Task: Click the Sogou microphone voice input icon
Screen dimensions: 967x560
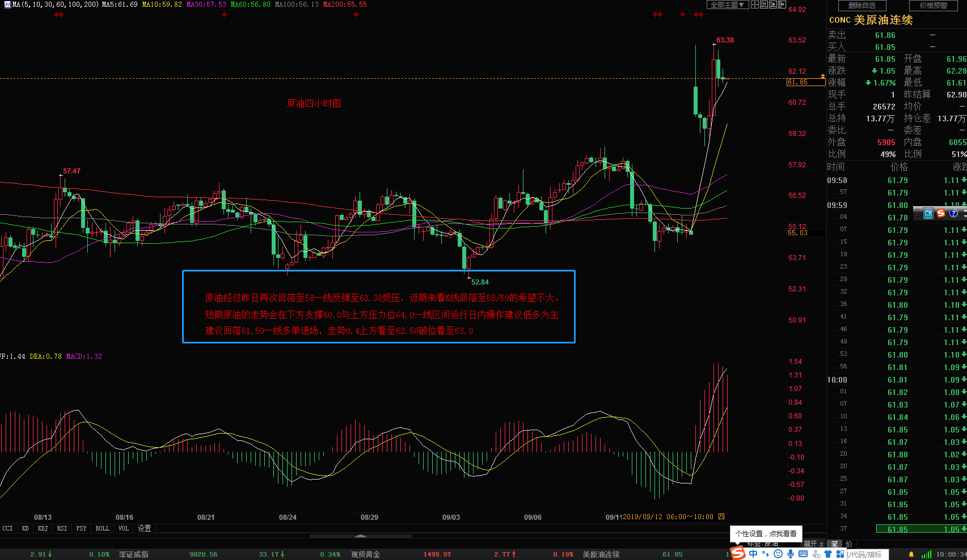Action: [791, 554]
